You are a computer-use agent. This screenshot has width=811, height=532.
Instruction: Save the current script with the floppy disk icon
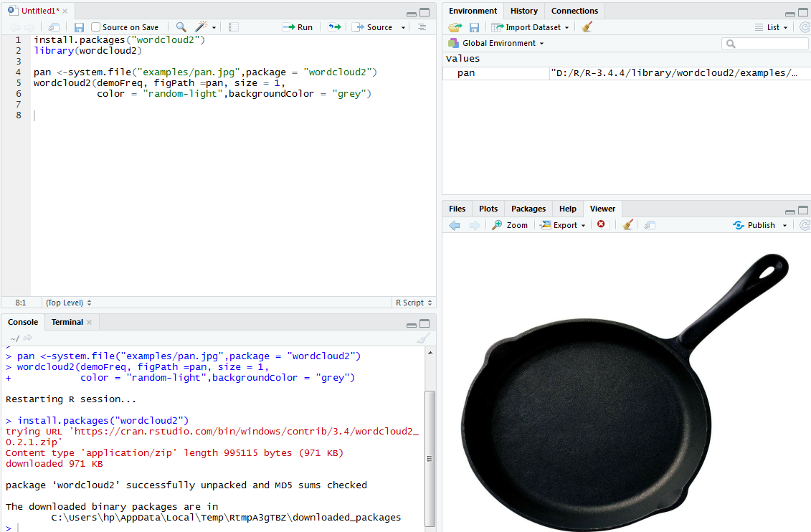[x=79, y=27]
